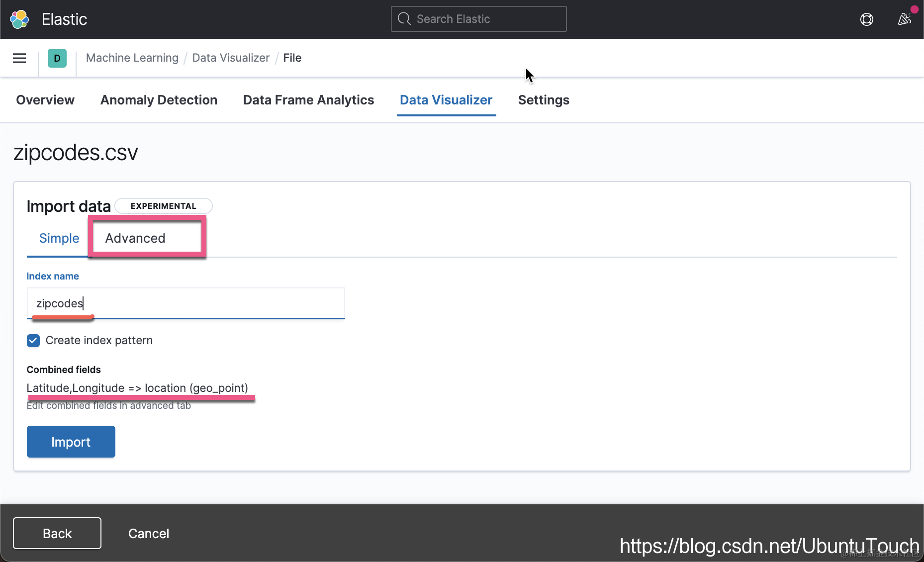Click the search magnifier icon
The width and height of the screenshot is (924, 562).
tap(404, 19)
